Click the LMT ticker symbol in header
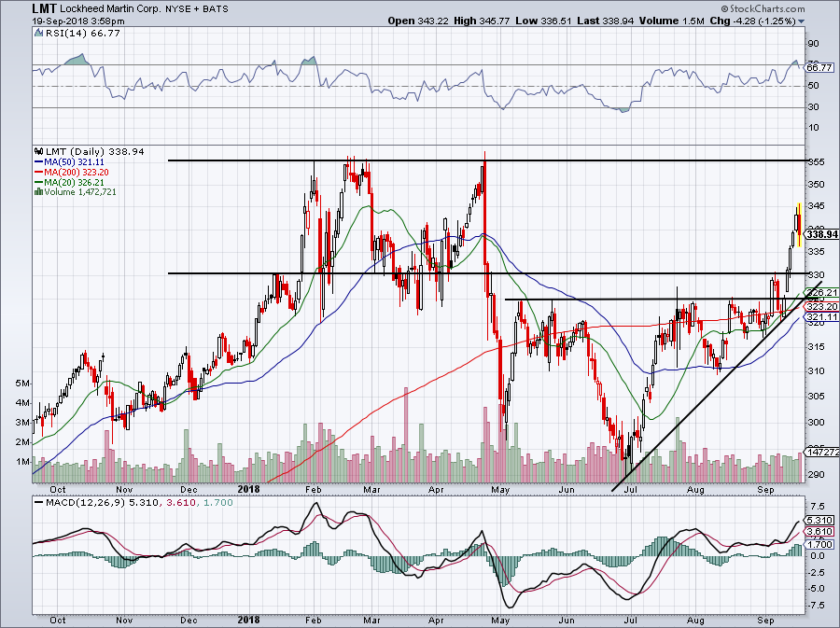 point(43,8)
